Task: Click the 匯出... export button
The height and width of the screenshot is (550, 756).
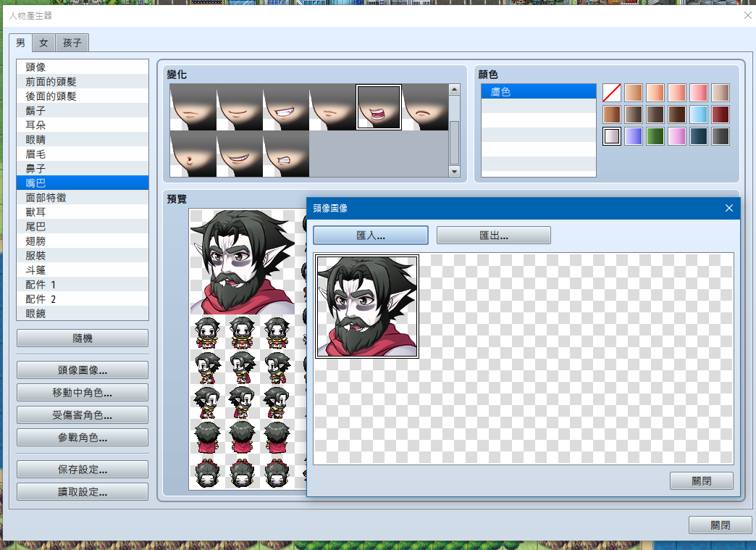Action: click(494, 236)
